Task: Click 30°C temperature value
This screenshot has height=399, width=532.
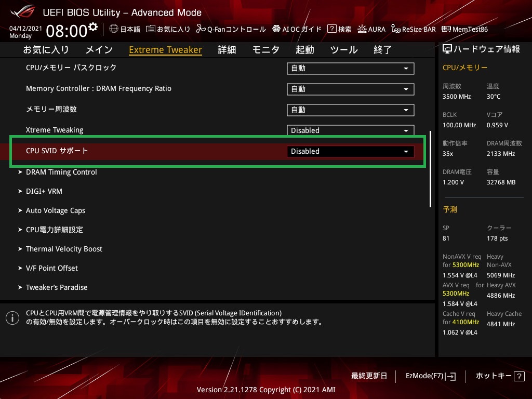Action: 494,97
